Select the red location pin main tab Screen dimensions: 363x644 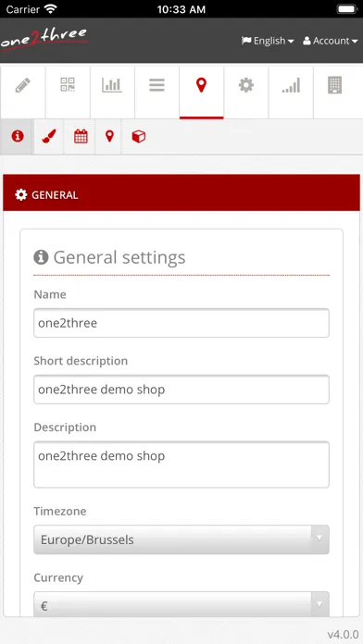tap(201, 93)
